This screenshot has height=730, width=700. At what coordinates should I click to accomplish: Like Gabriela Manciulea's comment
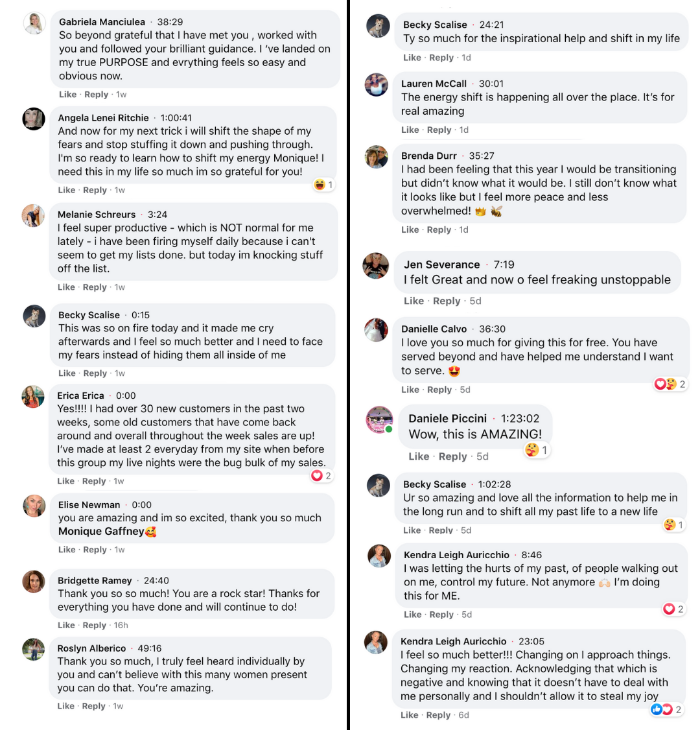point(67,95)
